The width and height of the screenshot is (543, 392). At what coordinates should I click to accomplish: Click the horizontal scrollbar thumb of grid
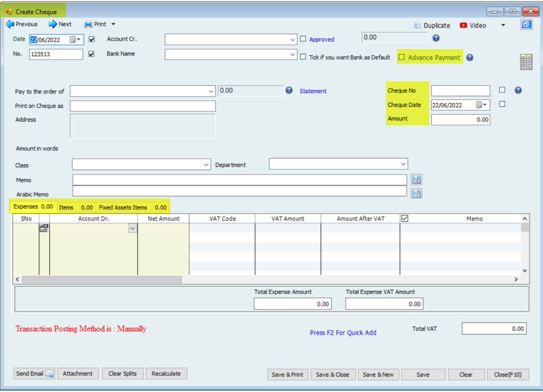tap(102, 279)
